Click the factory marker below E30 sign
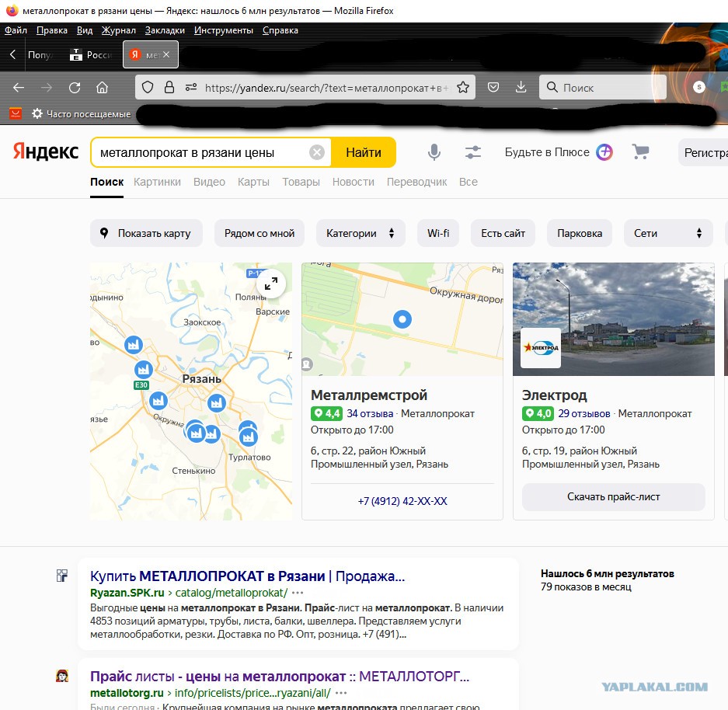The image size is (728, 710). tap(158, 400)
